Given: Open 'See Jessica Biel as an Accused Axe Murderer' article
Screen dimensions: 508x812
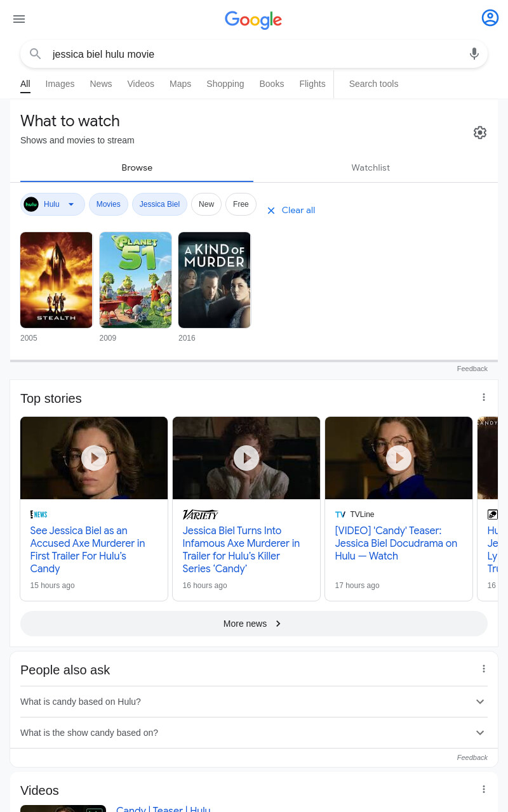Looking at the screenshot, I should pyautogui.click(x=88, y=549).
